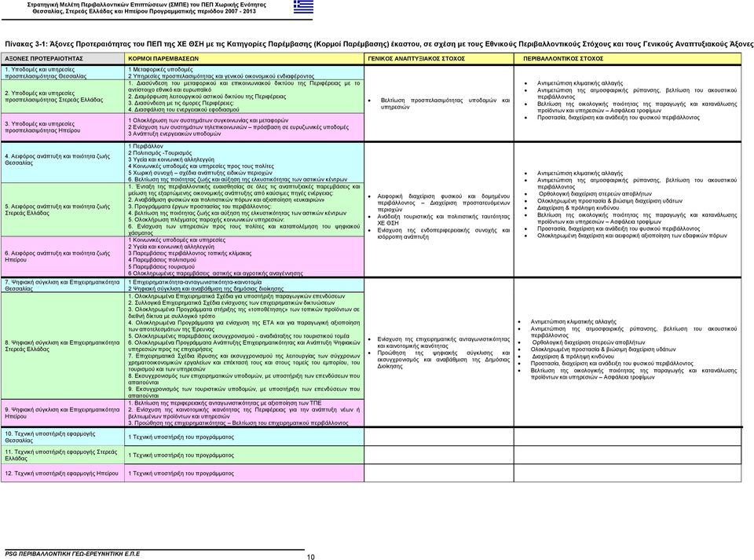This screenshot has width=754, height=560.
Task: Click "3. Προώθηση της επιχειρηματικότητας" line
Action: 238,423
